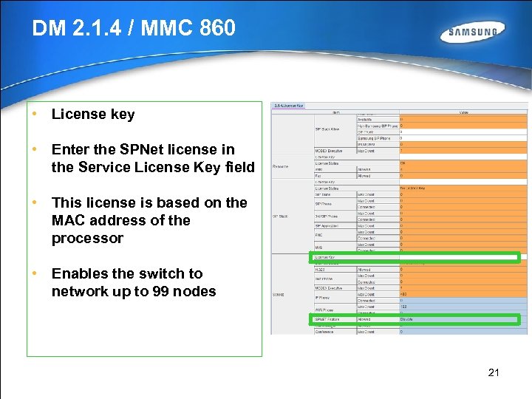Click slide page number 21

point(494,372)
